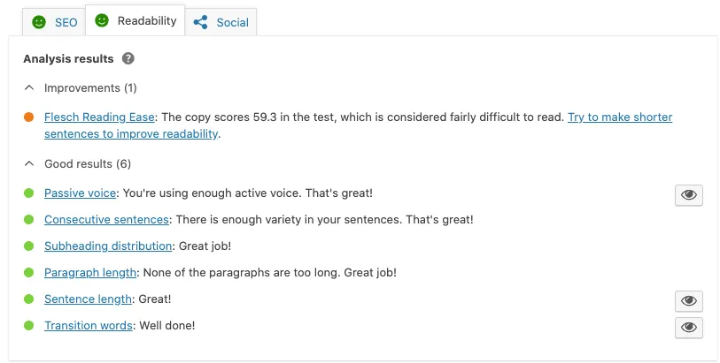Click the green smiley icon on SEO tab
The height and width of the screenshot is (363, 720).
coord(39,22)
